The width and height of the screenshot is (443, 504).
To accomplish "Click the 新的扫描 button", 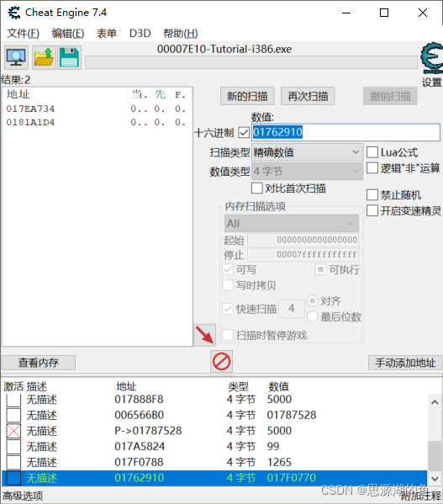I will [247, 96].
